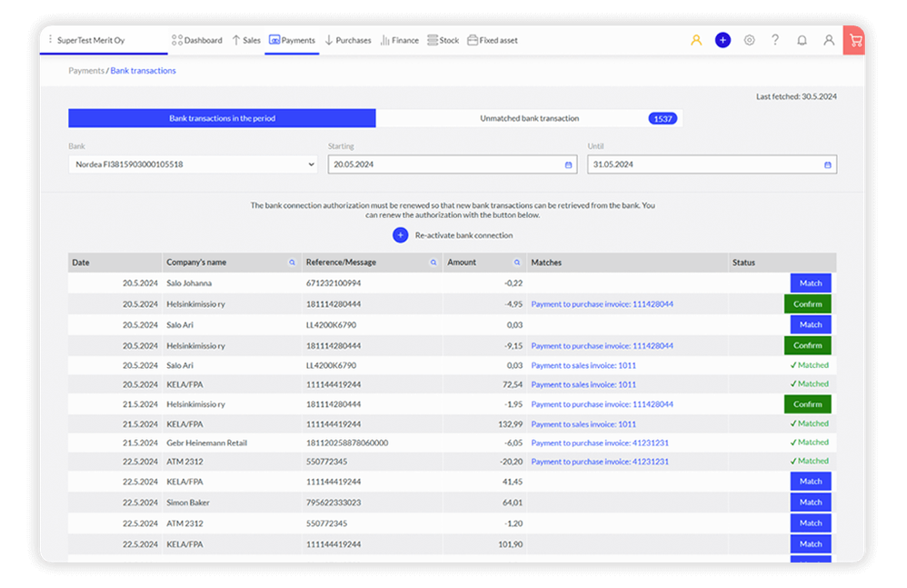Click the Starting date calendar icon

click(x=568, y=164)
